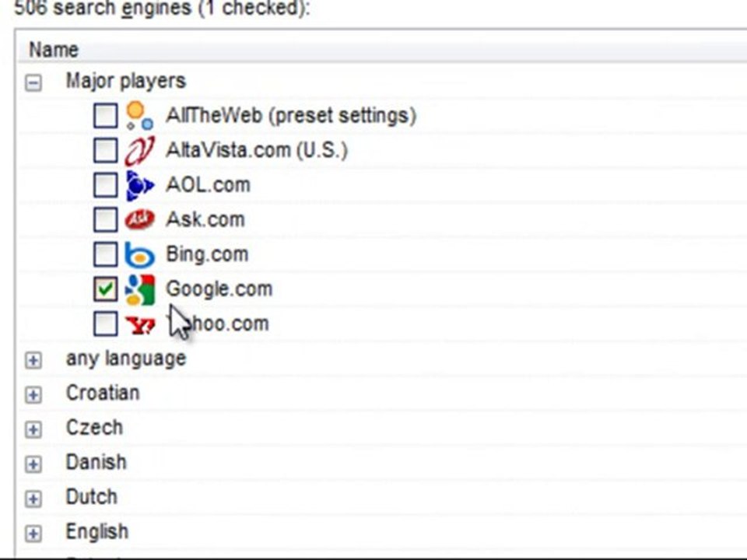Select the 'AllTheWeb (preset settings)' entry text
This screenshot has width=747, height=560.
(x=291, y=116)
